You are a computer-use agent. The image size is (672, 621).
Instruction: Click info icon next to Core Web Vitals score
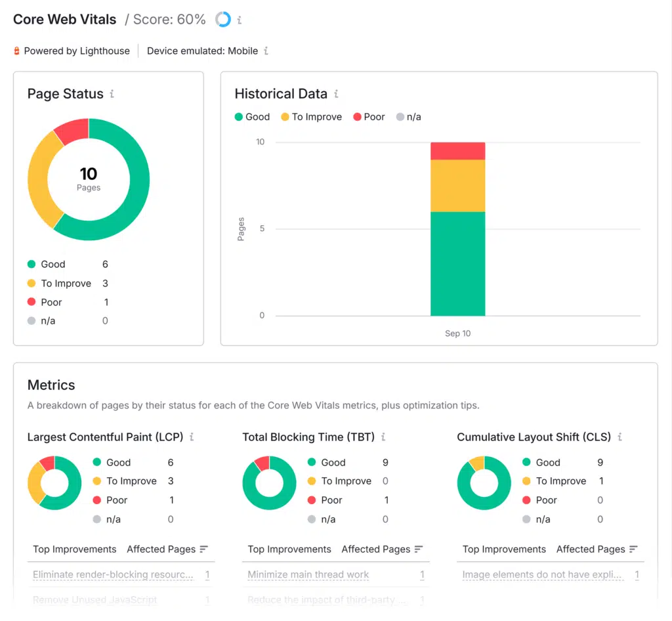pos(240,20)
